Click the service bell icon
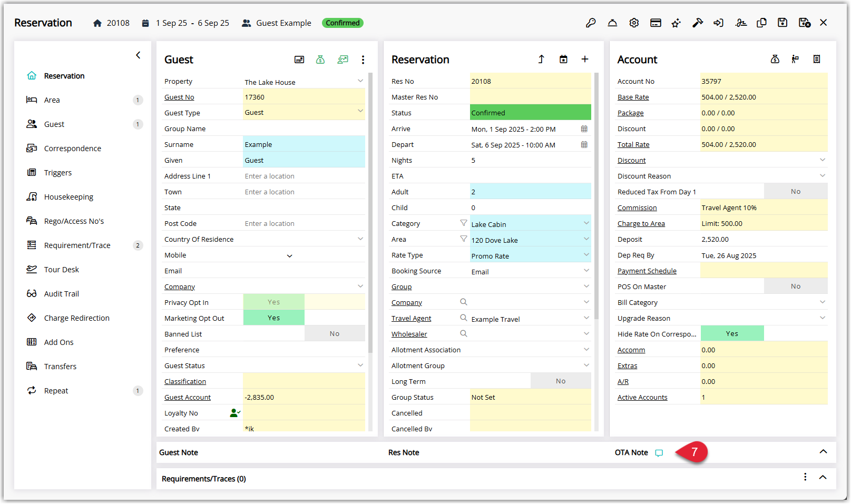Viewport: 851px width, 504px height. (612, 23)
